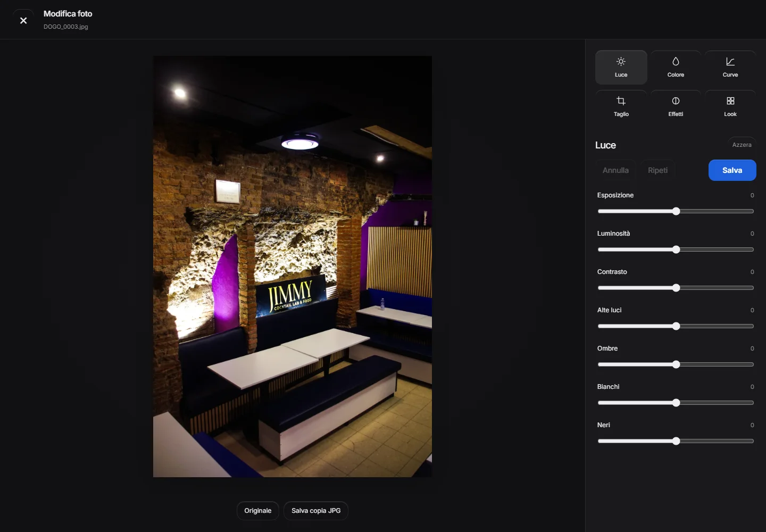The image size is (766, 532).
Task: Click the Modifica foto title
Action: 68,14
